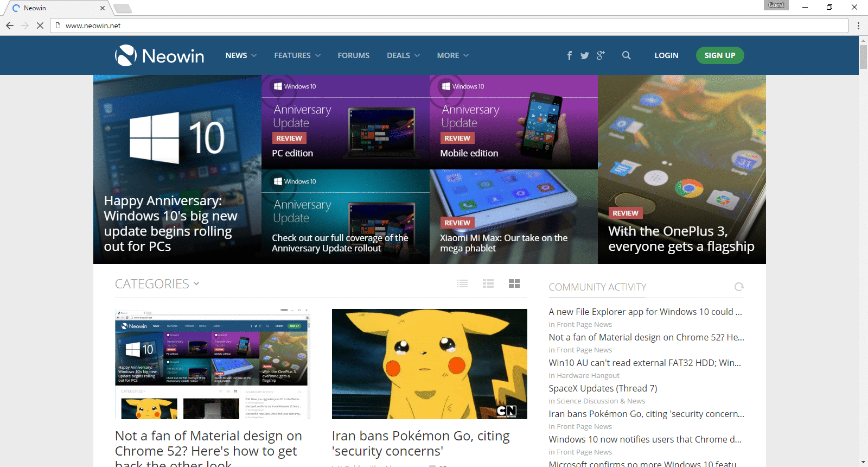The image size is (868, 467).
Task: Open the Chrome menu (three dots)
Action: pos(858,26)
